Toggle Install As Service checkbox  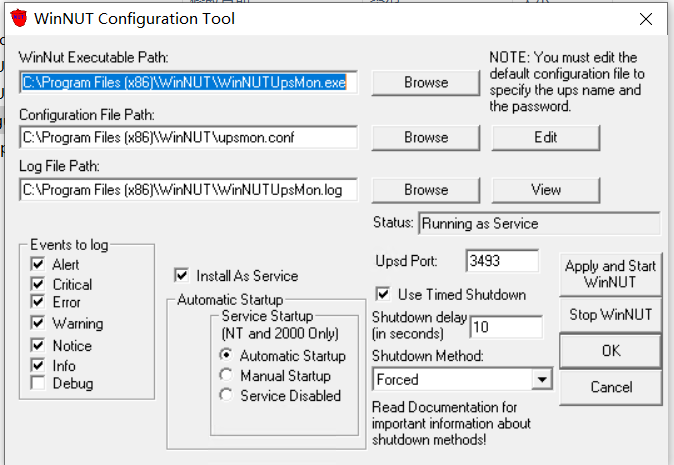[x=181, y=275]
